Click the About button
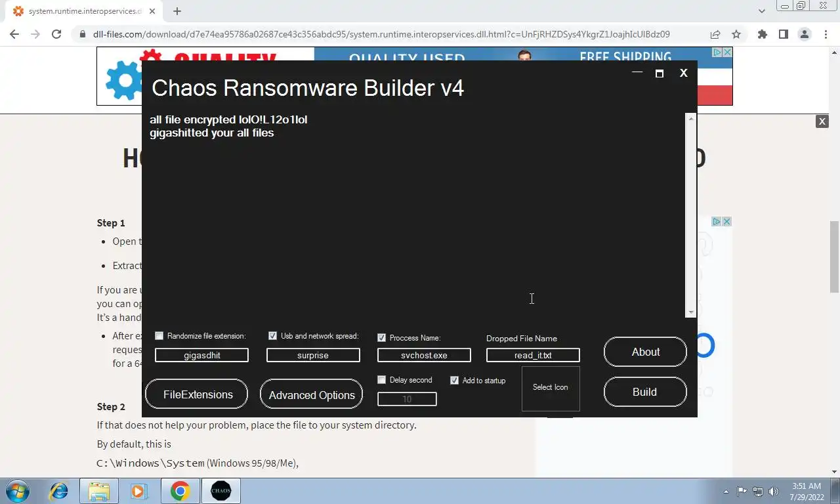840x504 pixels. click(x=645, y=352)
